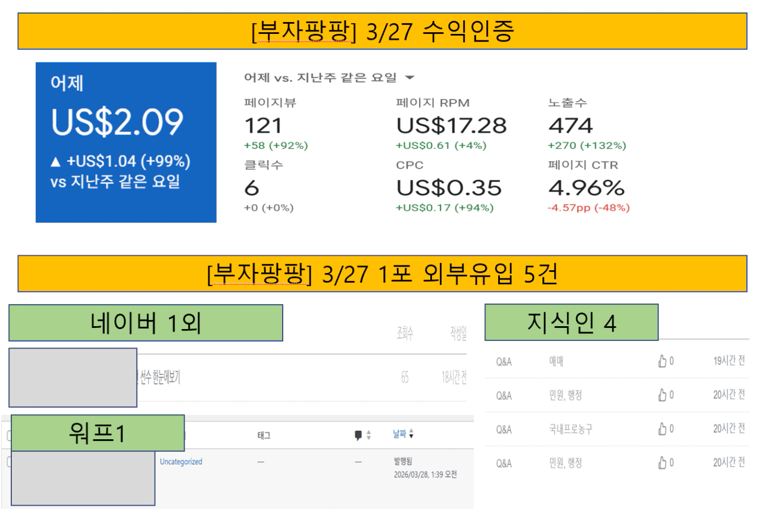Open the 매매 category entry
782x532 pixels.
pyautogui.click(x=556, y=361)
